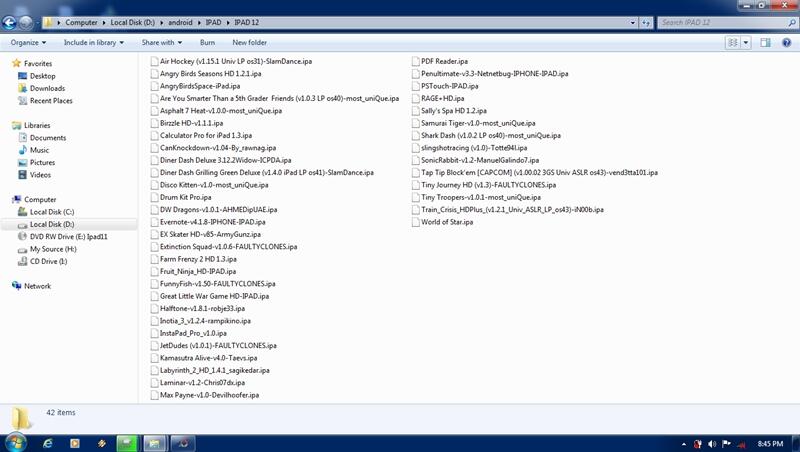Select Asphalt 7 Heat ipa file icon
800x452 pixels.
(155, 111)
